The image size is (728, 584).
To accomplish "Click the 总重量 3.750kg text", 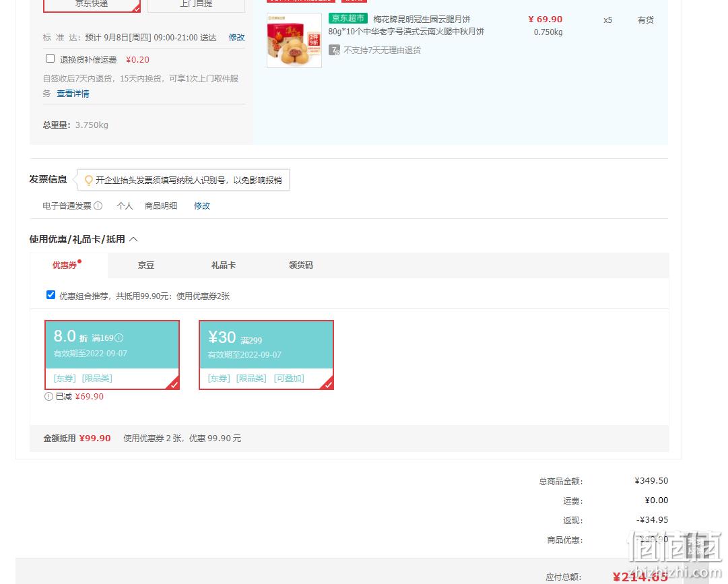I will pos(75,125).
